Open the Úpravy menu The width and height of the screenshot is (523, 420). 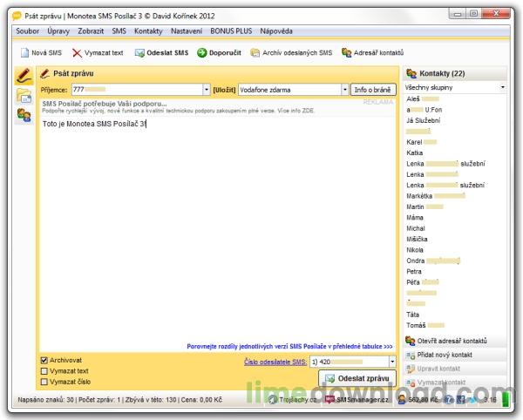coord(58,31)
